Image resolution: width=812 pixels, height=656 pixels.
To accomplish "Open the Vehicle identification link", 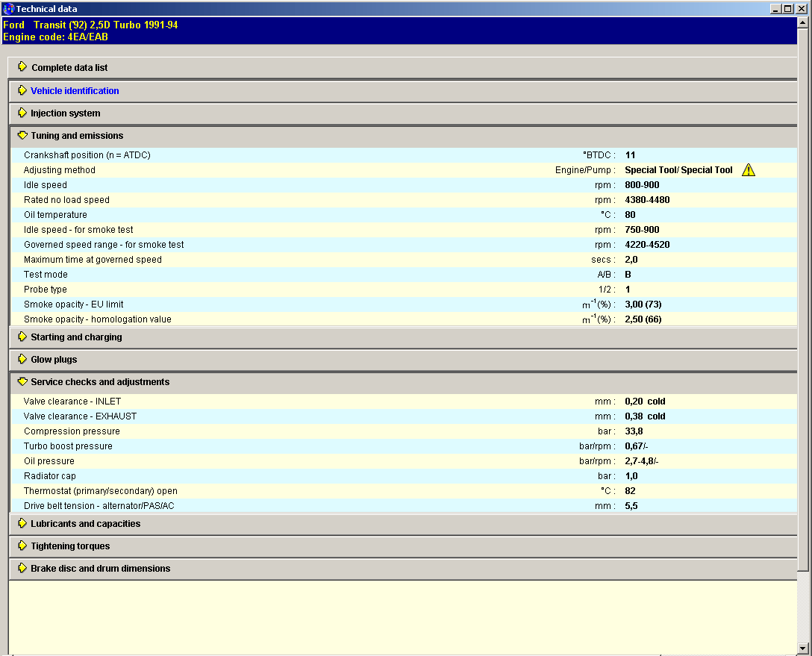I will [75, 91].
